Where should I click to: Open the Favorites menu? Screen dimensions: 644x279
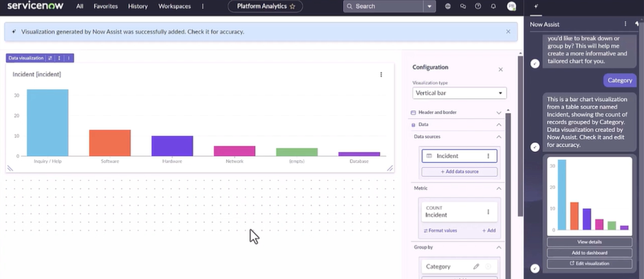[x=105, y=6]
